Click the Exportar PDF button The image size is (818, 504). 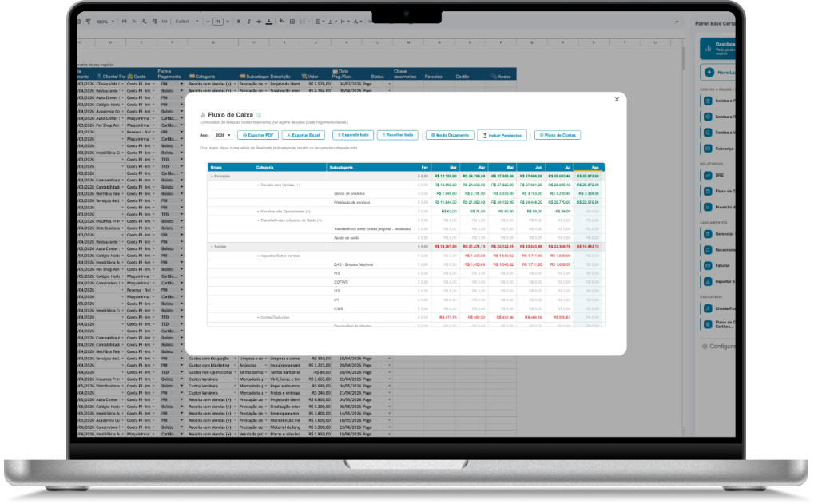point(258,135)
